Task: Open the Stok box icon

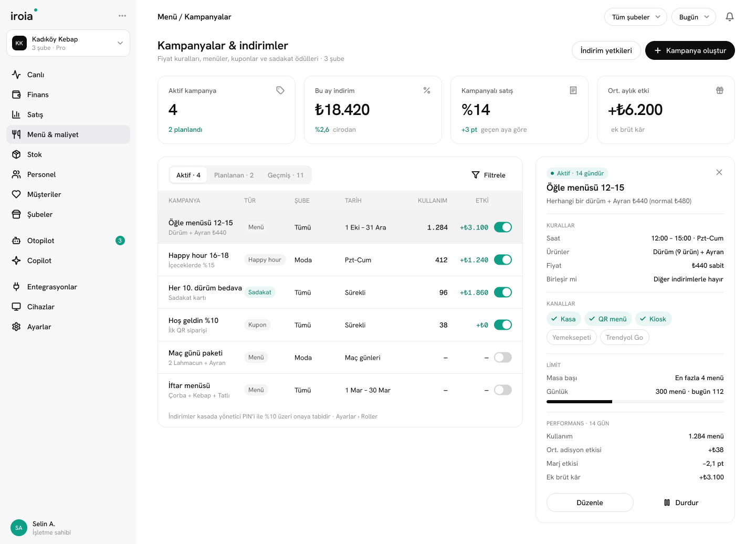Action: (16, 154)
